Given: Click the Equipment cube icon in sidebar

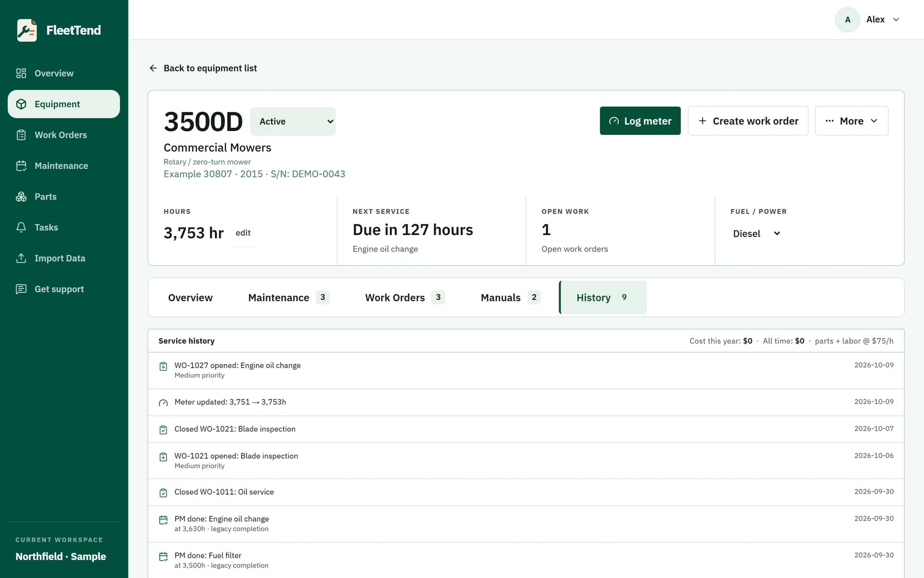Looking at the screenshot, I should click(21, 104).
